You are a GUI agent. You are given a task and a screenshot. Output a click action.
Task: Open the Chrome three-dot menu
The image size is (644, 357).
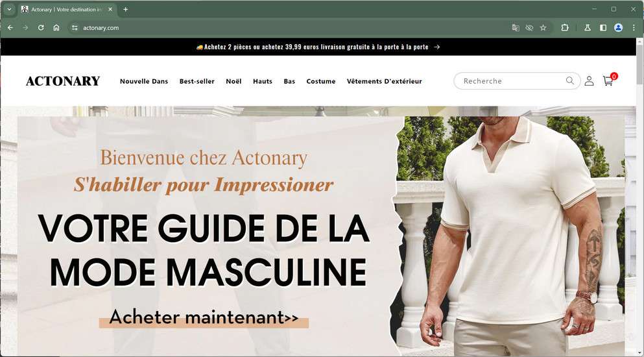point(634,28)
